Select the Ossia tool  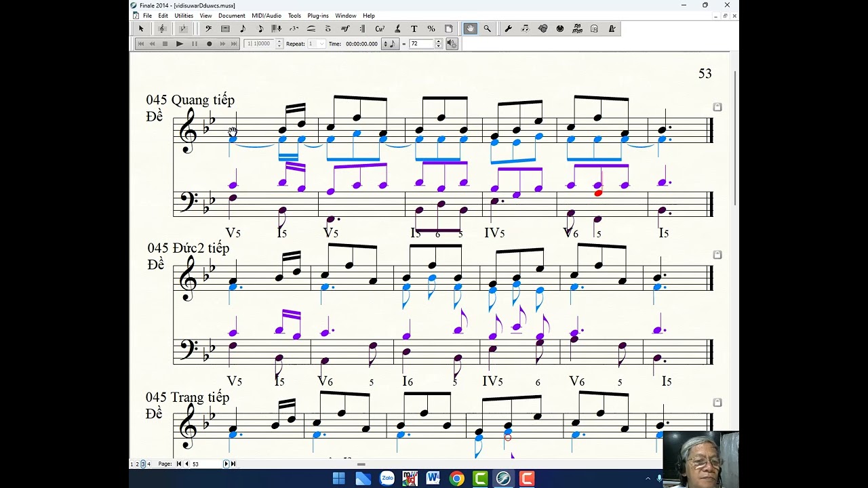(594, 28)
